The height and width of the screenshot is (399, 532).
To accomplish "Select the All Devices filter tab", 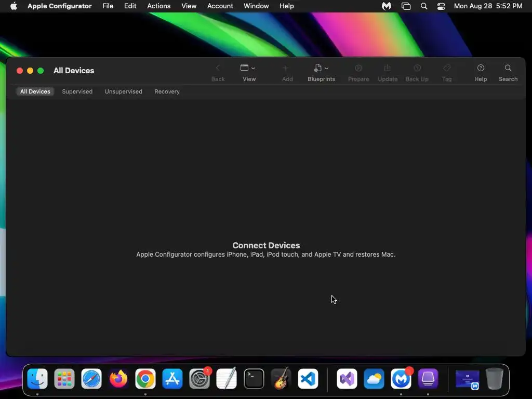I will click(35, 91).
